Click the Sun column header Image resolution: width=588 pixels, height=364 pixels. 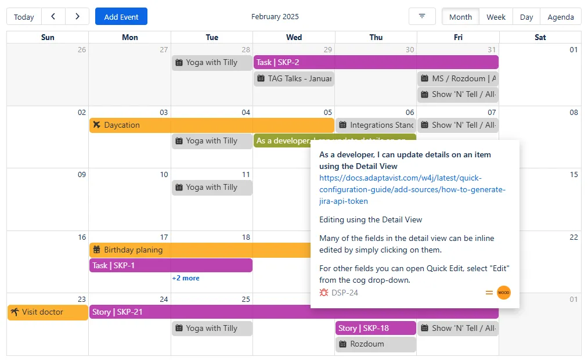pos(48,37)
